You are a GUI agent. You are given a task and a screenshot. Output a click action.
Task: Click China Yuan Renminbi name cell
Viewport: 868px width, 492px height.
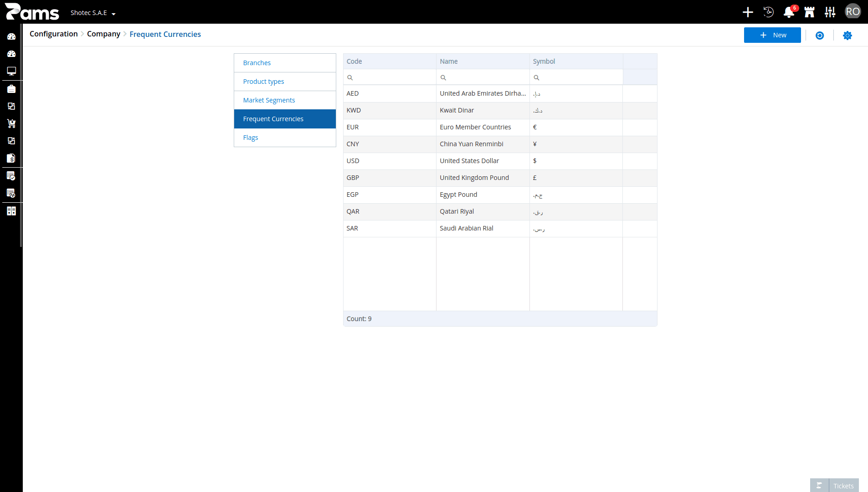[x=483, y=144]
